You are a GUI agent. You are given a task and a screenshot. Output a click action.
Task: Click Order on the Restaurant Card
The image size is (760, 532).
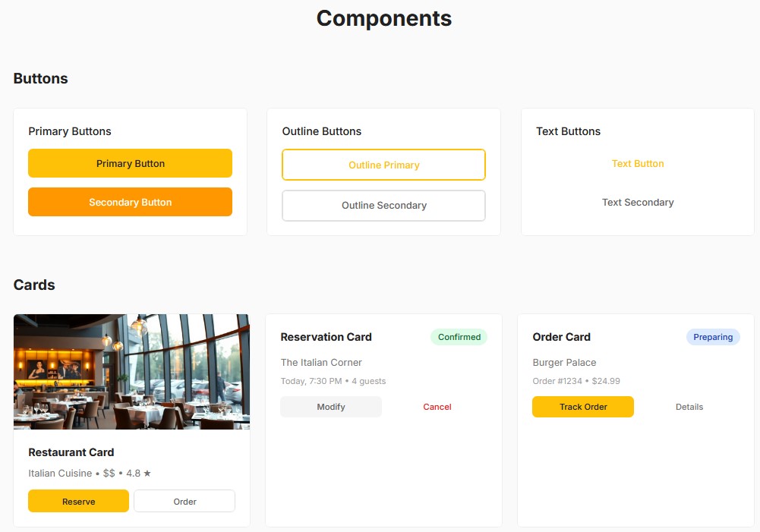coord(184,502)
